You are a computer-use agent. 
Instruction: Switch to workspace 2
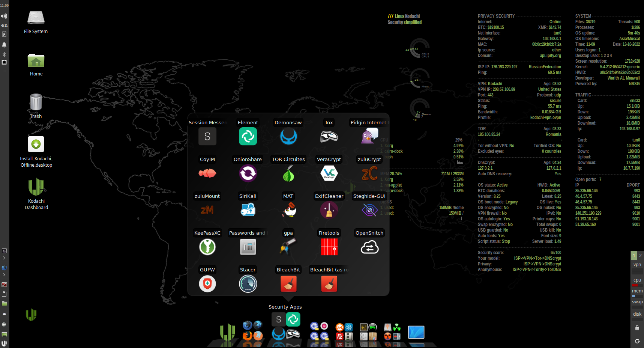coord(640,255)
